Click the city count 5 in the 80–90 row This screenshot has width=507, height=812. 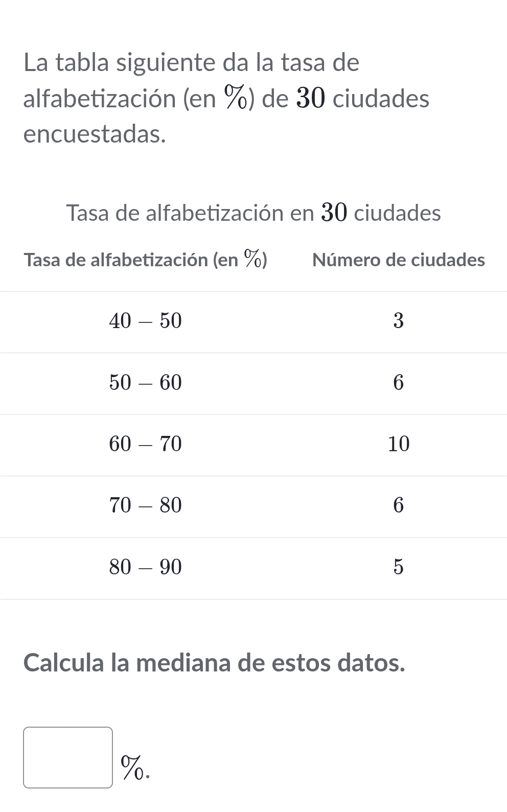[x=399, y=567]
